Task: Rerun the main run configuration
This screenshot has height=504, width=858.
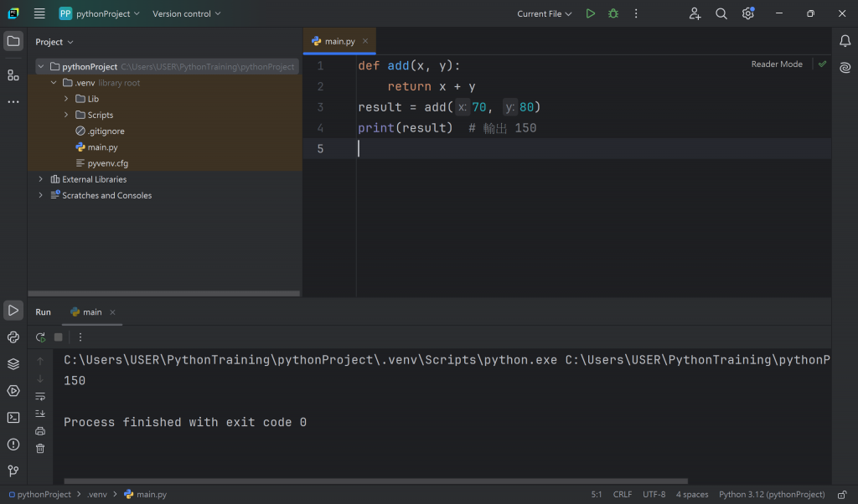Action: click(x=40, y=337)
